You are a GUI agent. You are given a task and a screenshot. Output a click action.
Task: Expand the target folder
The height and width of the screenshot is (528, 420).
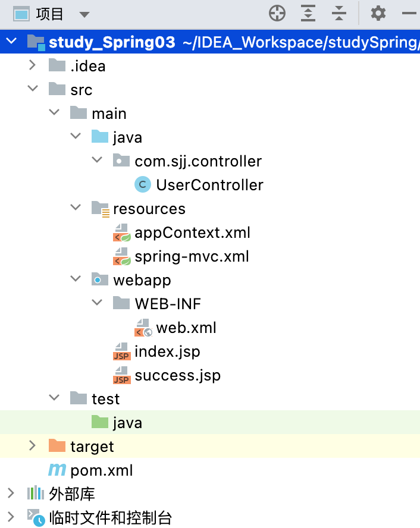33,446
